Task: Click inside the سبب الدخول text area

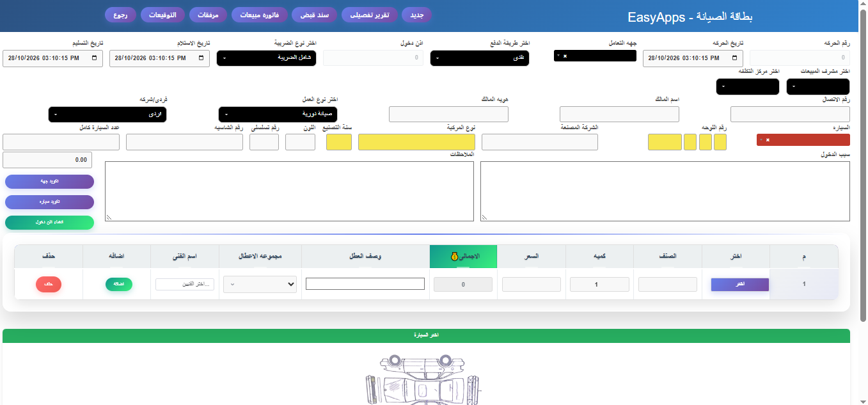Action: (x=665, y=191)
